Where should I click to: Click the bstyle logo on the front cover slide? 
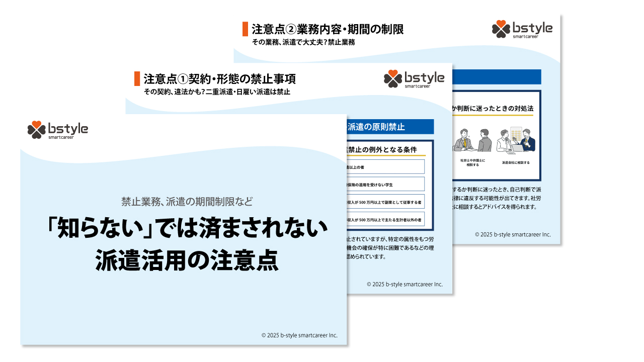(x=57, y=130)
